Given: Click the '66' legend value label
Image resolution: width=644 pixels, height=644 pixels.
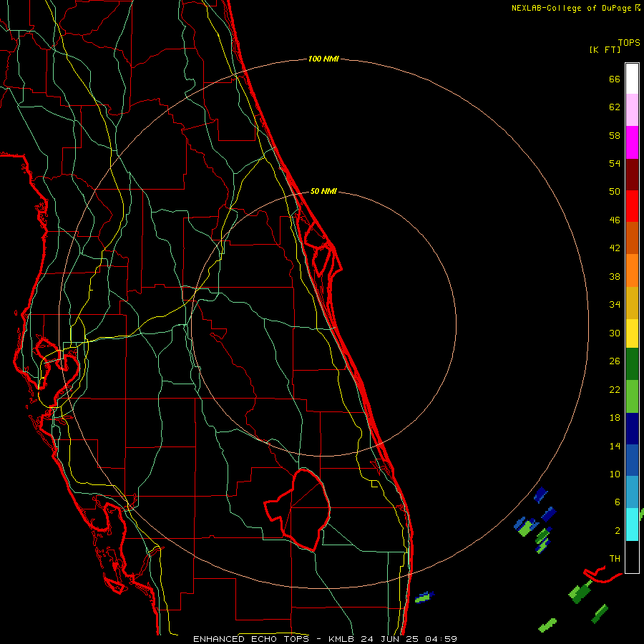Looking at the screenshot, I should [x=615, y=79].
